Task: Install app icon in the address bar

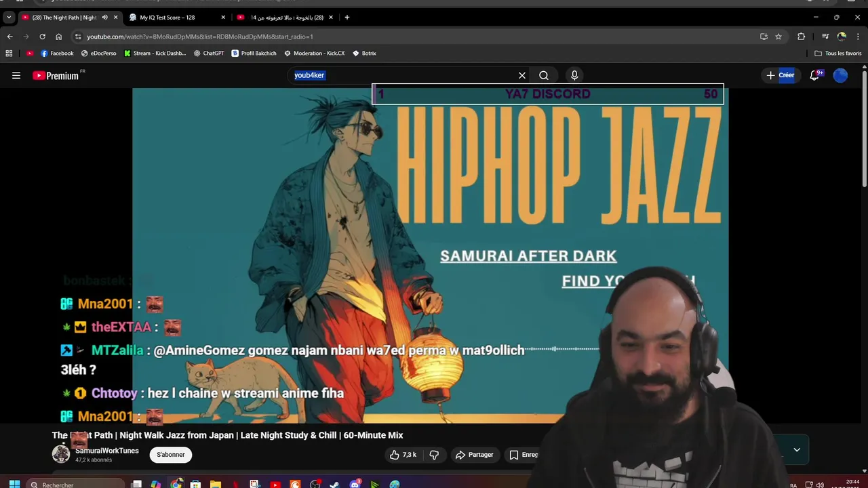Action: 764,37
